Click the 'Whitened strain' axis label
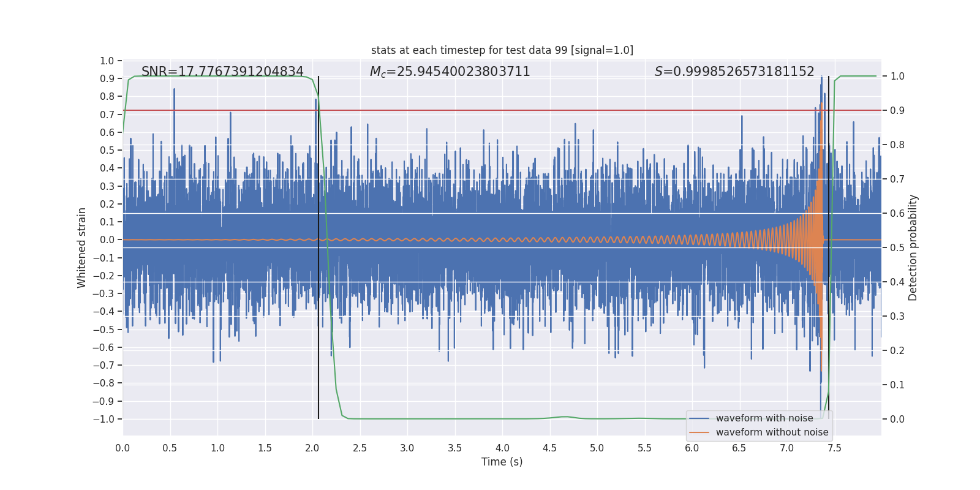980x490 pixels. [81, 248]
